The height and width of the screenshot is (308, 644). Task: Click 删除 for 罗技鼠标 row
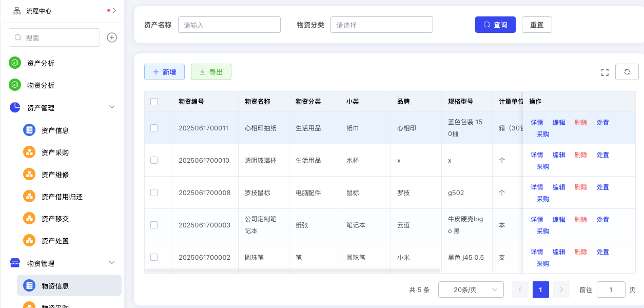pos(581,187)
